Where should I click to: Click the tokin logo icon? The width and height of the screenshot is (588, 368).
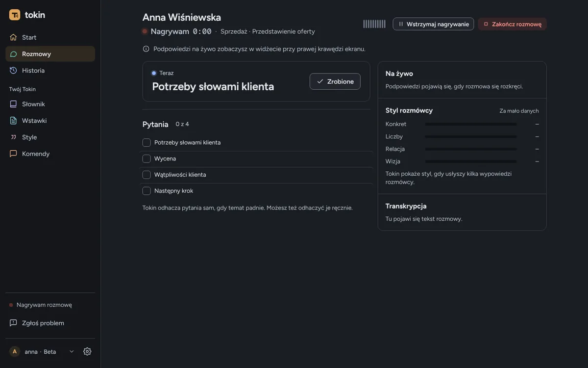pyautogui.click(x=15, y=15)
